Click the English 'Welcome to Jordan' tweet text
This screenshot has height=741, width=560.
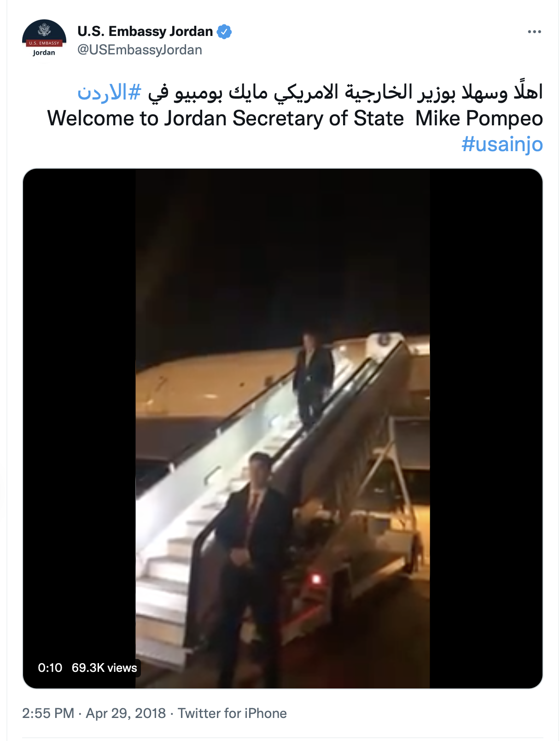[x=295, y=118]
